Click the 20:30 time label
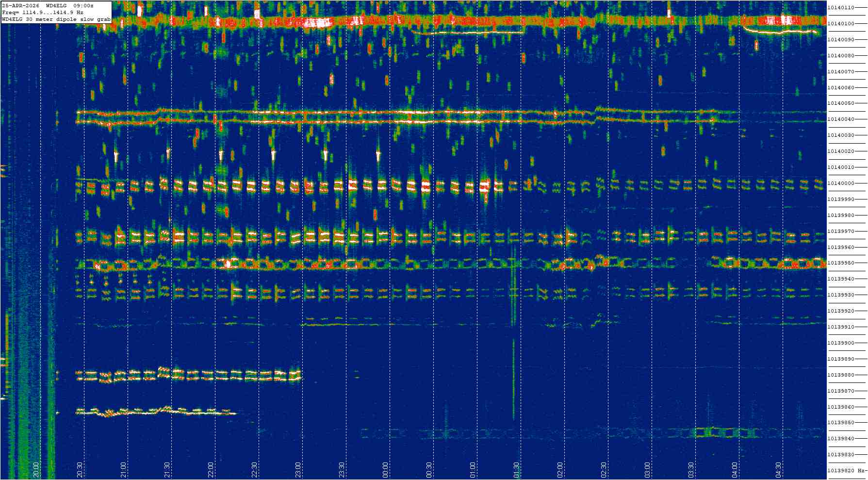The height and width of the screenshot is (480, 868). (80, 469)
